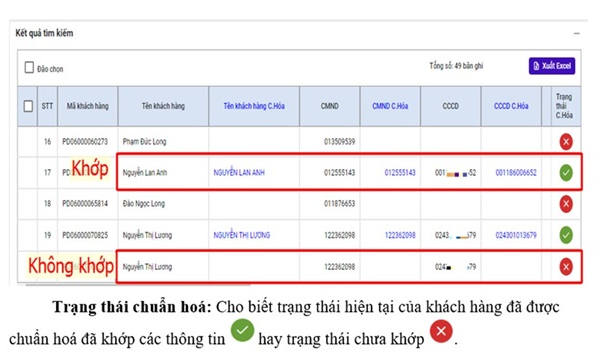Click black CMND value 012555143

[x=339, y=173]
